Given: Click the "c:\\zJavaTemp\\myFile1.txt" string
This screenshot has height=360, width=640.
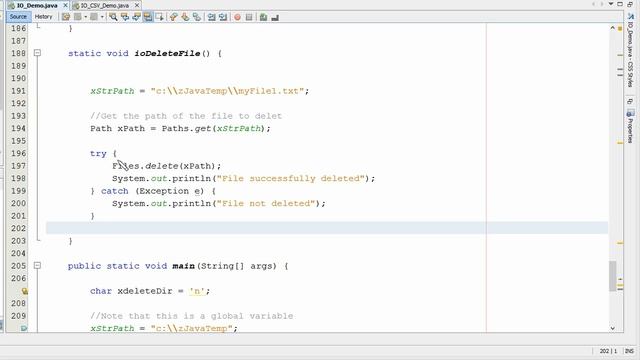Looking at the screenshot, I should 227,91.
